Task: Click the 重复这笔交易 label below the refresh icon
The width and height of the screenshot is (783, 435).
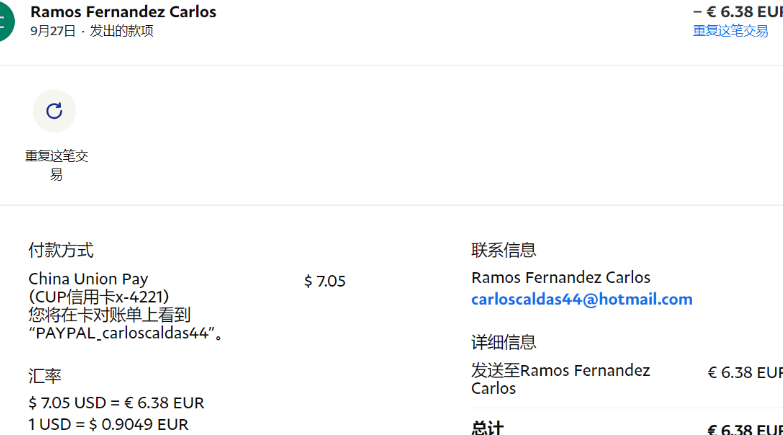Action: point(56,165)
